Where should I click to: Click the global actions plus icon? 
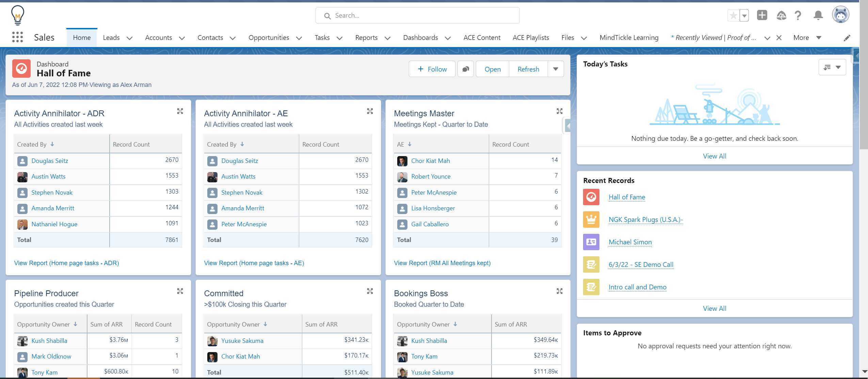[761, 15]
